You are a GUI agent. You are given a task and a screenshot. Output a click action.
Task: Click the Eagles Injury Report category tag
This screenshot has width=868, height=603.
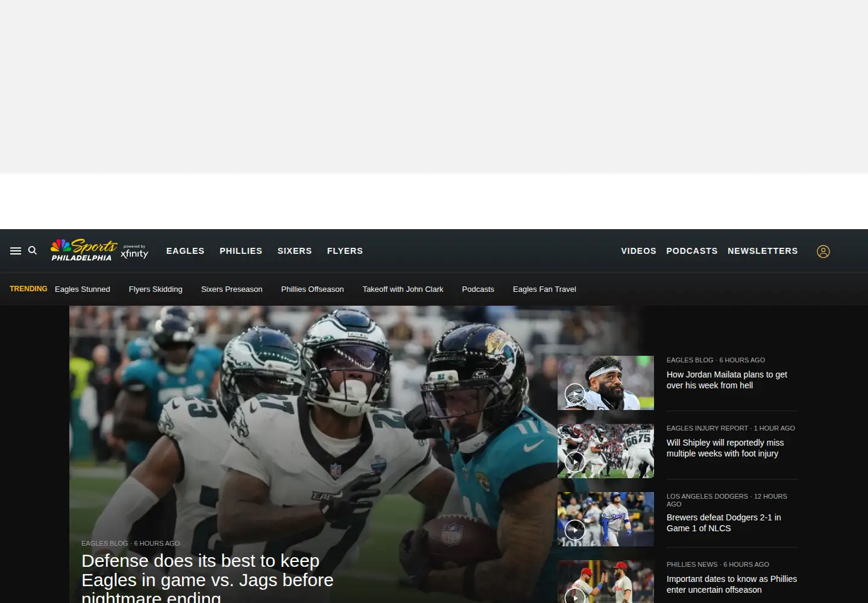pyautogui.click(x=707, y=428)
